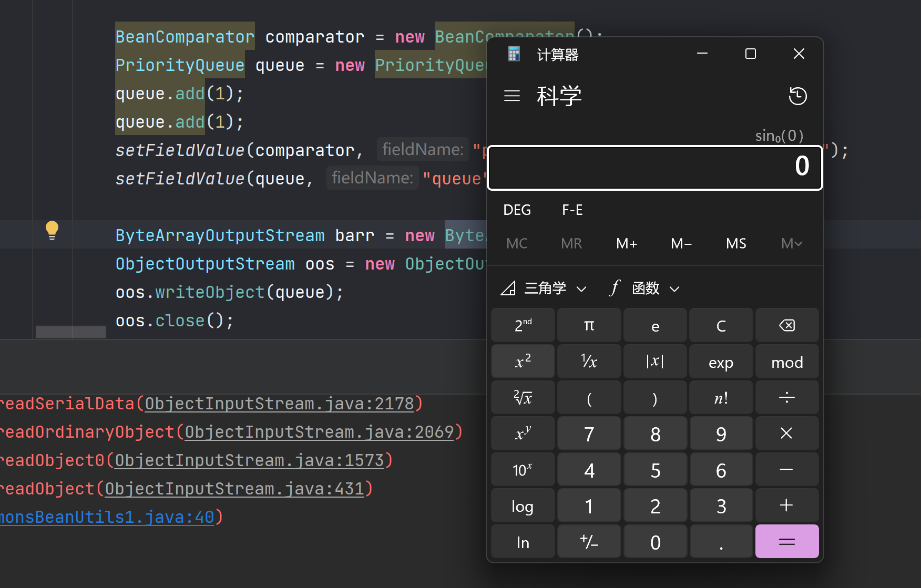This screenshot has width=921, height=588.
Task: Click the n factorial key
Action: pos(721,398)
